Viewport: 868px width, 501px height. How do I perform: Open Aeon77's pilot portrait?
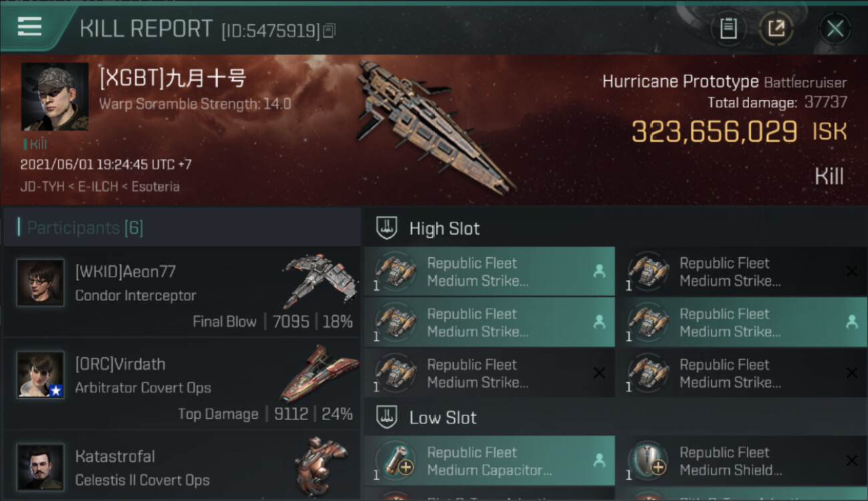41,283
